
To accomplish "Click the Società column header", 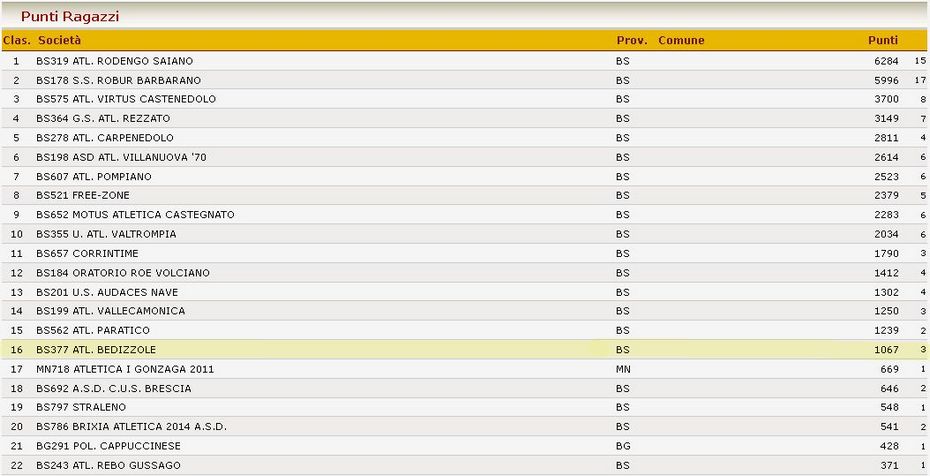I will (x=59, y=40).
